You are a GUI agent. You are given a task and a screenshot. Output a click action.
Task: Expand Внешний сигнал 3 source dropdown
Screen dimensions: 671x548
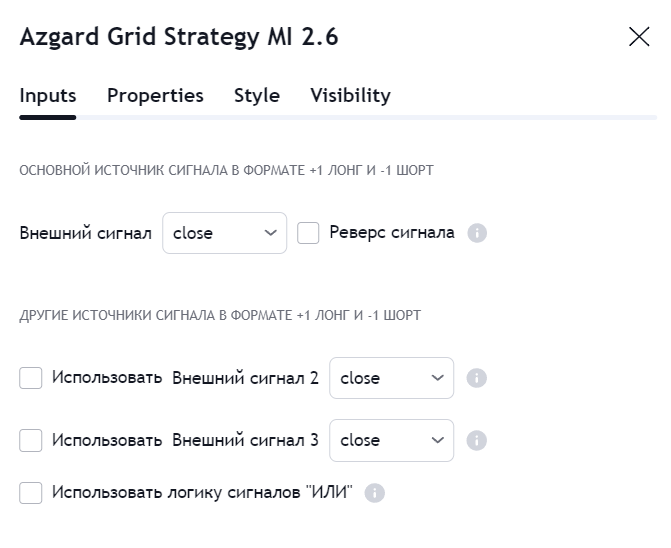tap(391, 440)
